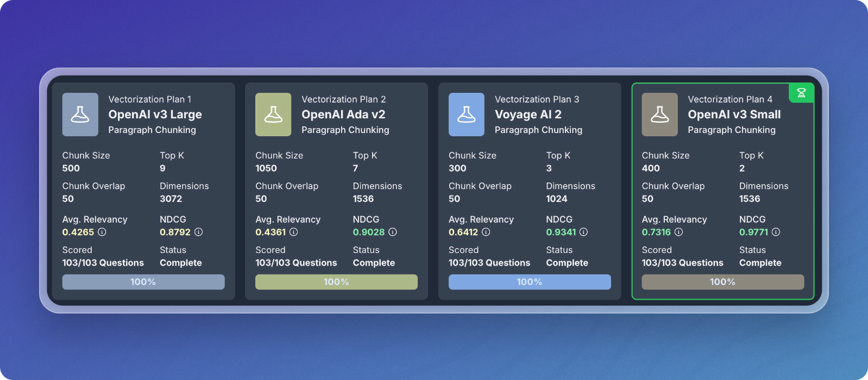The width and height of the screenshot is (868, 380).
Task: Click the Top K value 9
Action: click(x=162, y=168)
